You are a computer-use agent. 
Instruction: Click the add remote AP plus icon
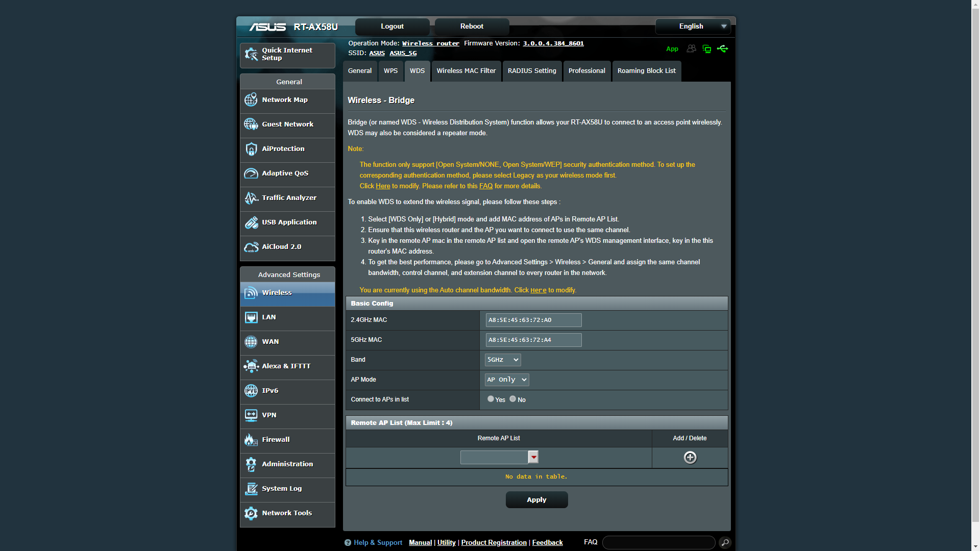point(690,458)
